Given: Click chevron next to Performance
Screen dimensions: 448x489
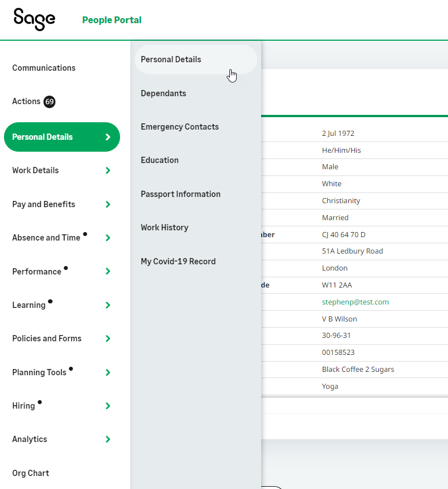Looking at the screenshot, I should 108,272.
